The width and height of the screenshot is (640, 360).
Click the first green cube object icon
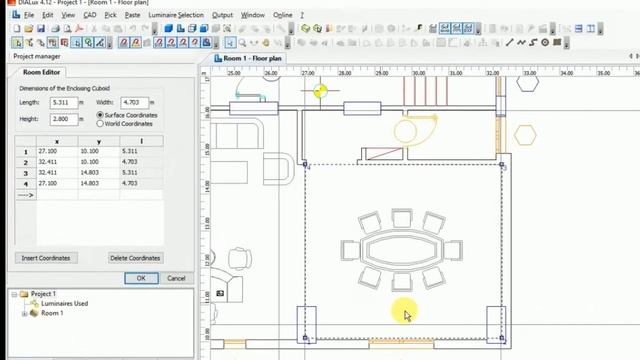tap(305, 29)
